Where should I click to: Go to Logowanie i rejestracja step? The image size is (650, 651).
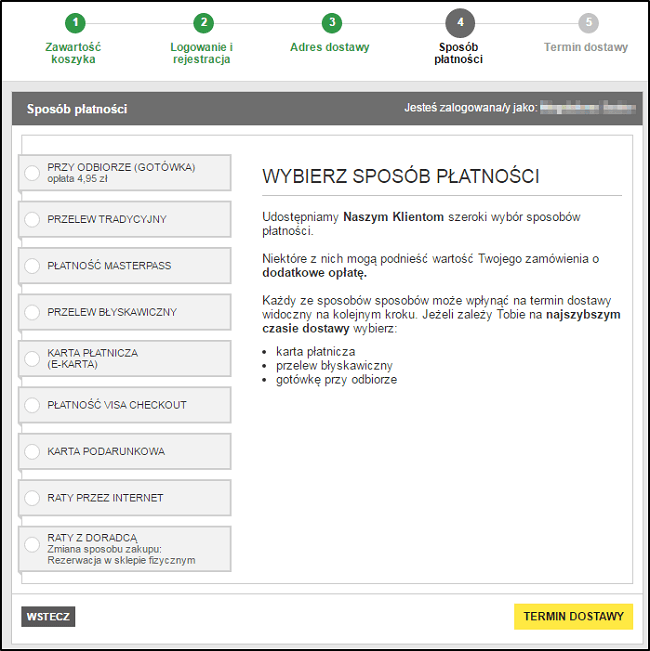click(x=201, y=53)
